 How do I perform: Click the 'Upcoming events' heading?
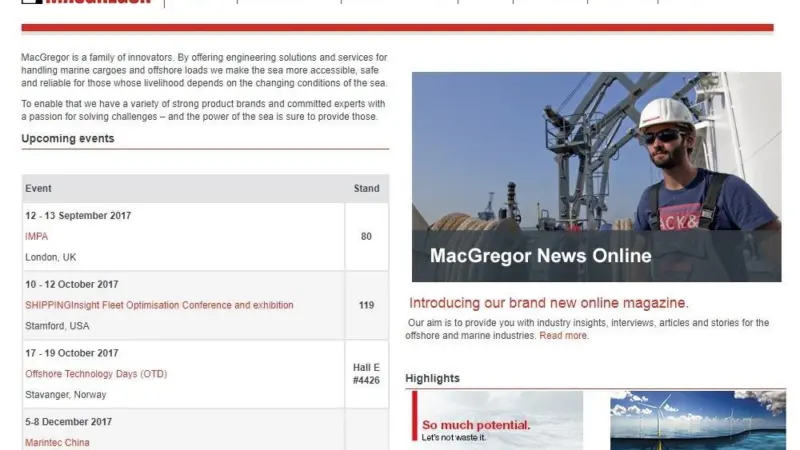(68, 139)
